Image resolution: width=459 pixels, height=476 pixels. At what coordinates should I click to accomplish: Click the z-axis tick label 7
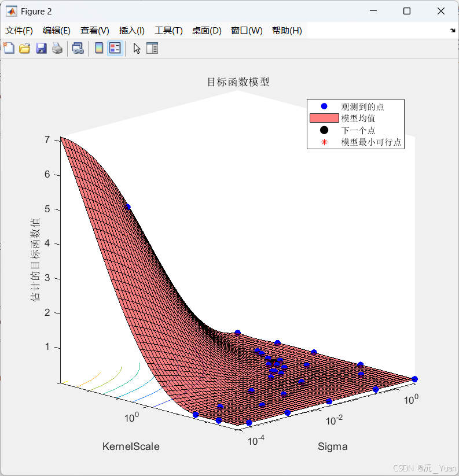[x=47, y=139]
